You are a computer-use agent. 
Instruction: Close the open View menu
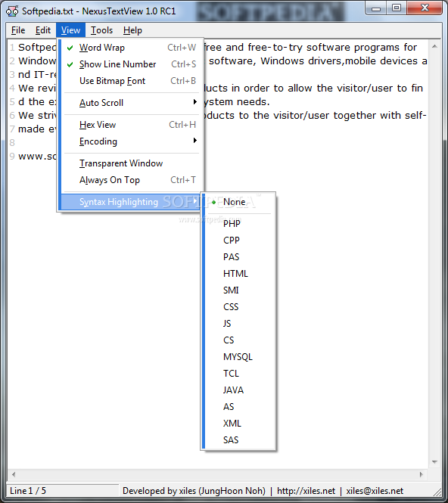70,30
